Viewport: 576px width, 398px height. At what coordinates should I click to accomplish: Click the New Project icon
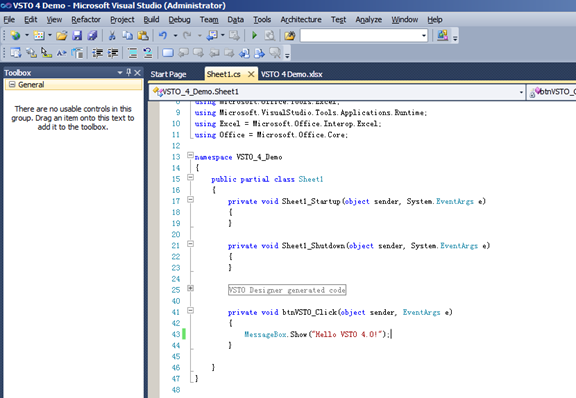(x=15, y=36)
